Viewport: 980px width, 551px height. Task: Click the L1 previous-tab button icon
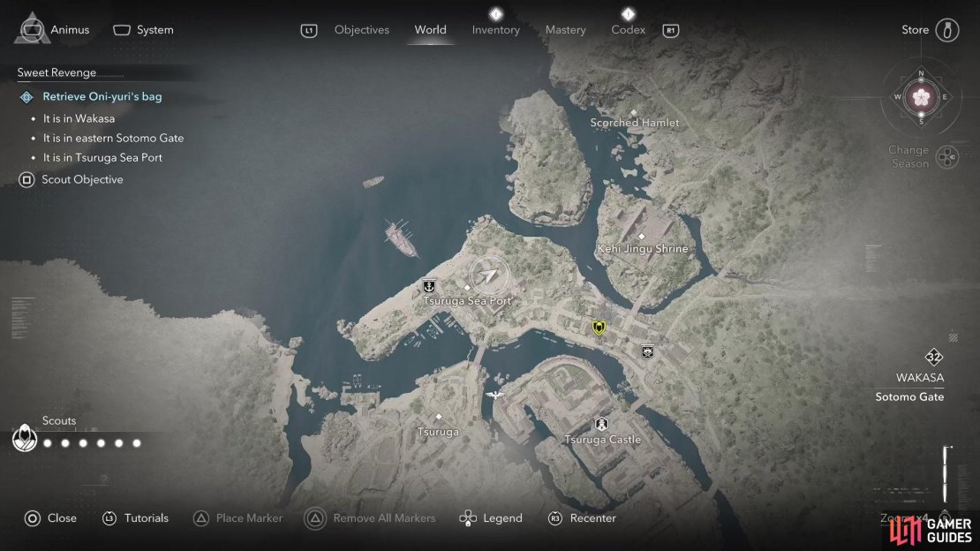pyautogui.click(x=309, y=30)
